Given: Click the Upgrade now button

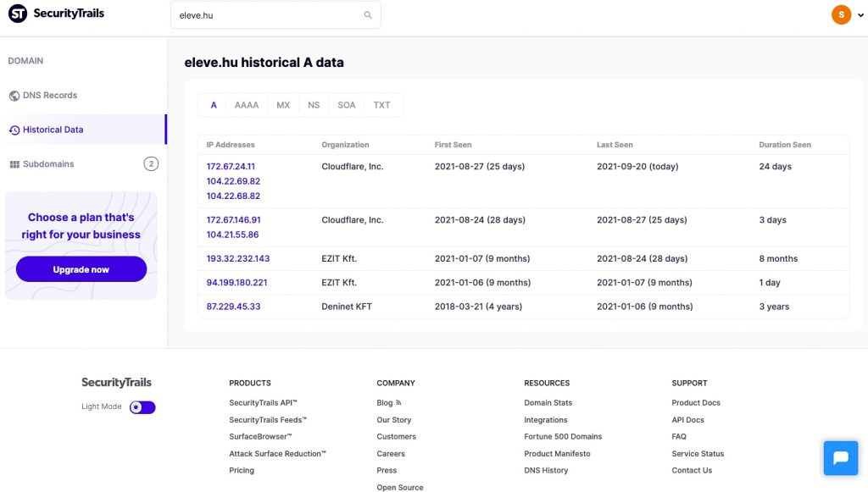Looking at the screenshot, I should pos(81,269).
